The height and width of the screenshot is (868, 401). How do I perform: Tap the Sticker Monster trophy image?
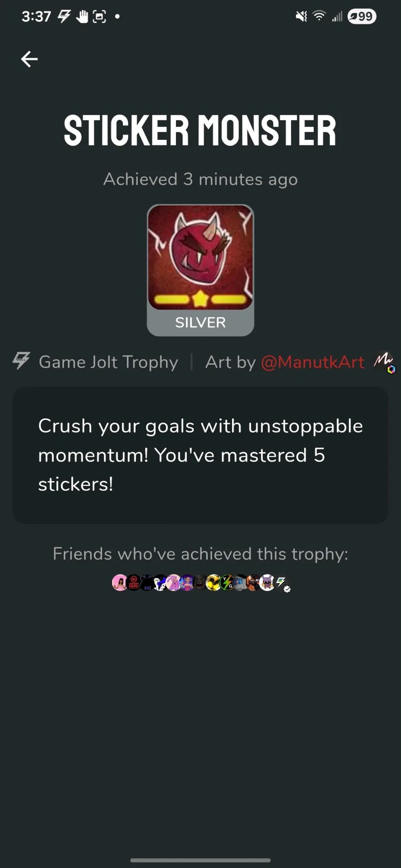coord(200,257)
